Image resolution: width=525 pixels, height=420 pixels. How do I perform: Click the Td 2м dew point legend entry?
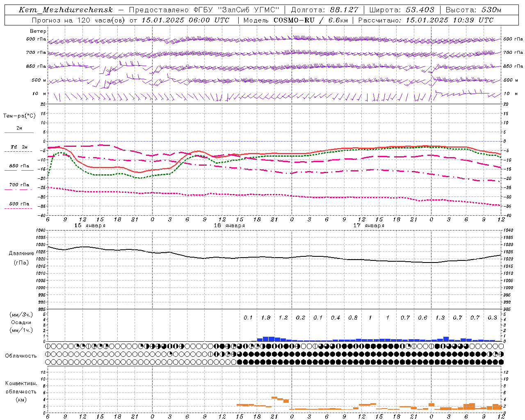click(x=19, y=147)
